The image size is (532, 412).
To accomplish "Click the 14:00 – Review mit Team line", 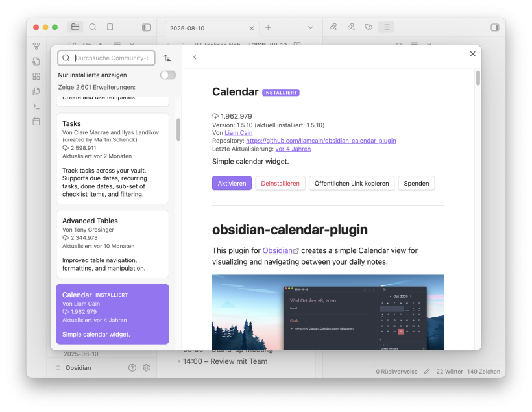I will tap(225, 361).
